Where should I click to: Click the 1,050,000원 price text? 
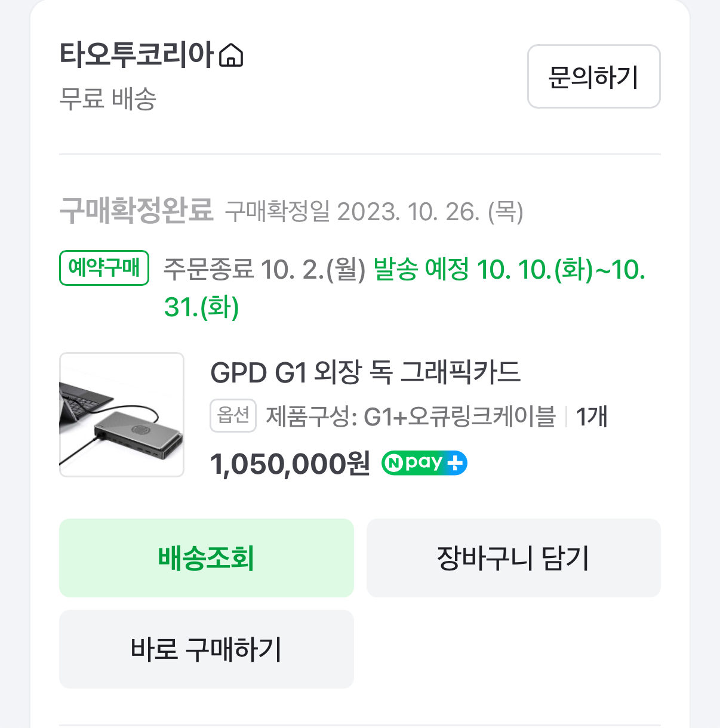tap(290, 464)
